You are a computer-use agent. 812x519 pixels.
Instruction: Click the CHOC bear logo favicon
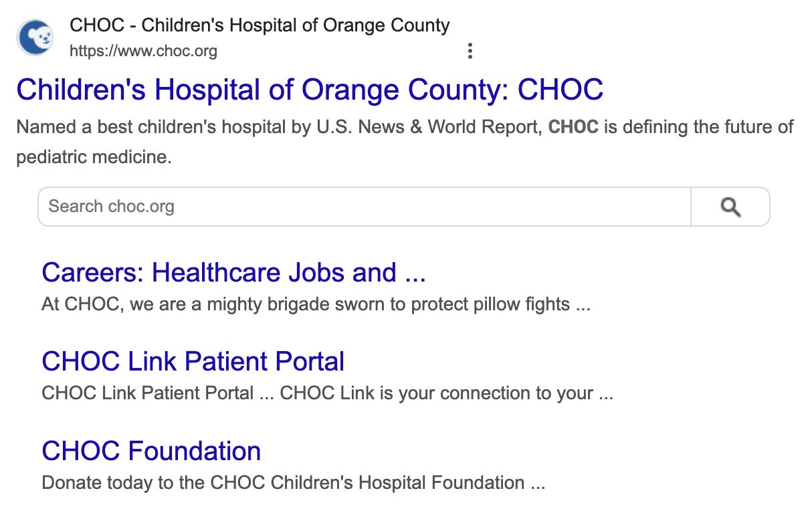[x=35, y=37]
